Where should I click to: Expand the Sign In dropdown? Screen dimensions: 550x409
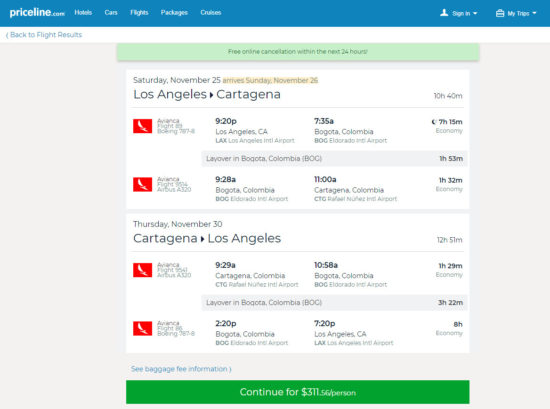[475, 13]
